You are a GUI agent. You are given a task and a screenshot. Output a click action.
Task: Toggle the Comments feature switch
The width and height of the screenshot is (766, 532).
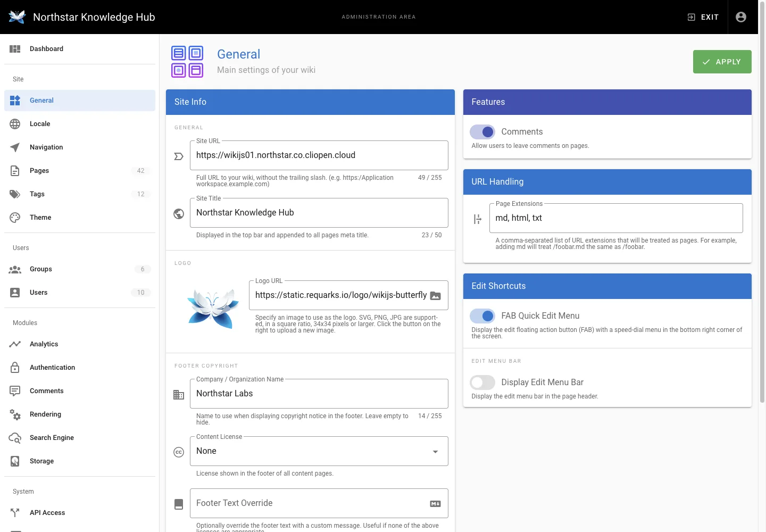[x=482, y=132]
